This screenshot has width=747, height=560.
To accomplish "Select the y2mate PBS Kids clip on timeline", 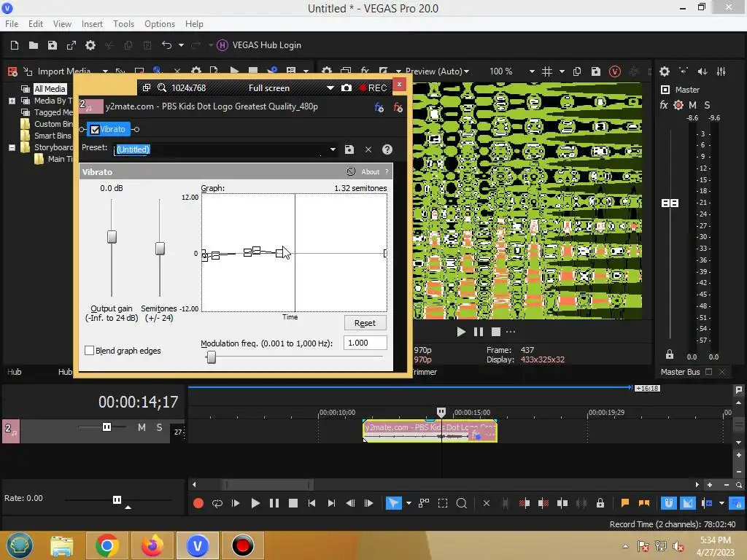I will 430,432.
